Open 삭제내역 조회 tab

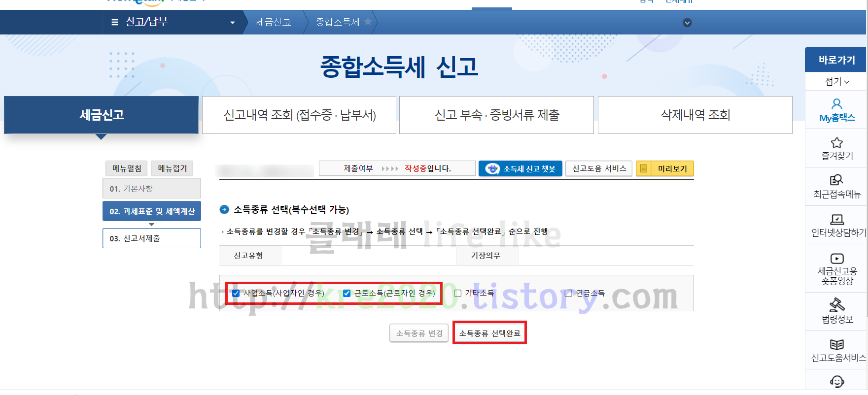(695, 115)
